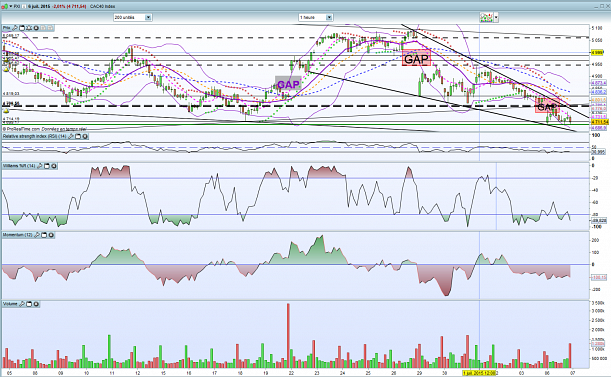The width and height of the screenshot is (611, 377).
Task: Click the 6 juil. 2015 date in title
Action: (39, 6)
